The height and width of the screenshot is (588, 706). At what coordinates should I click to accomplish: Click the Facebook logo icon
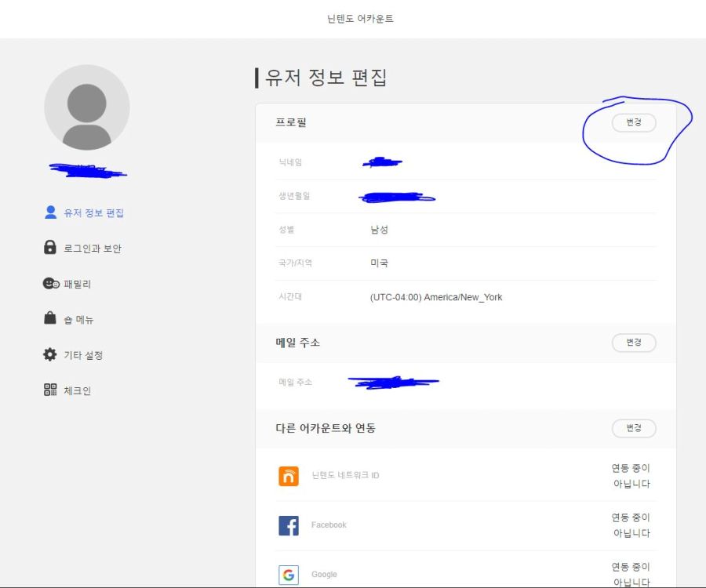tap(289, 525)
